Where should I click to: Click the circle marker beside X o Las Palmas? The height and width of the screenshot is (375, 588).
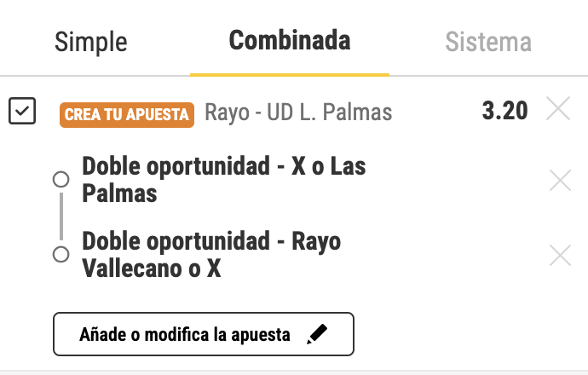click(61, 179)
